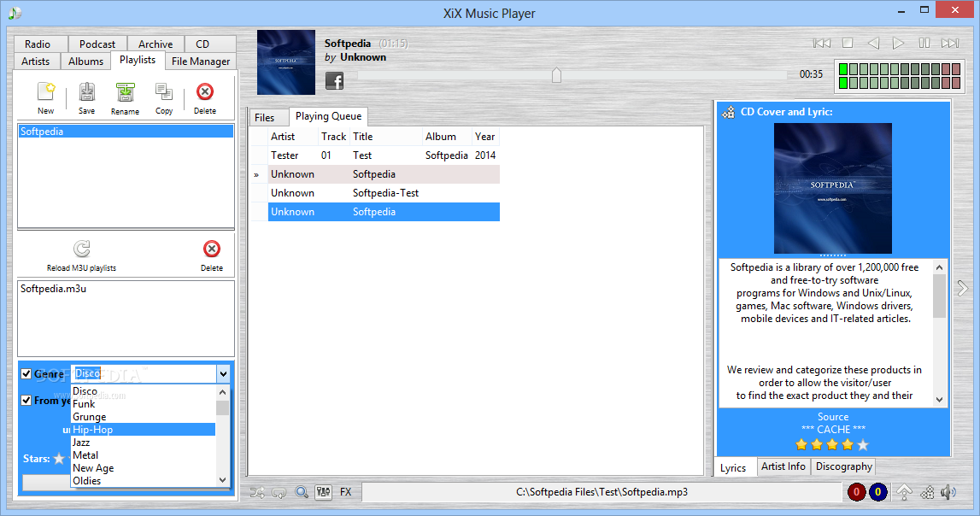Click the album art thumbnail near title
The width and height of the screenshot is (980, 516).
tap(286, 62)
